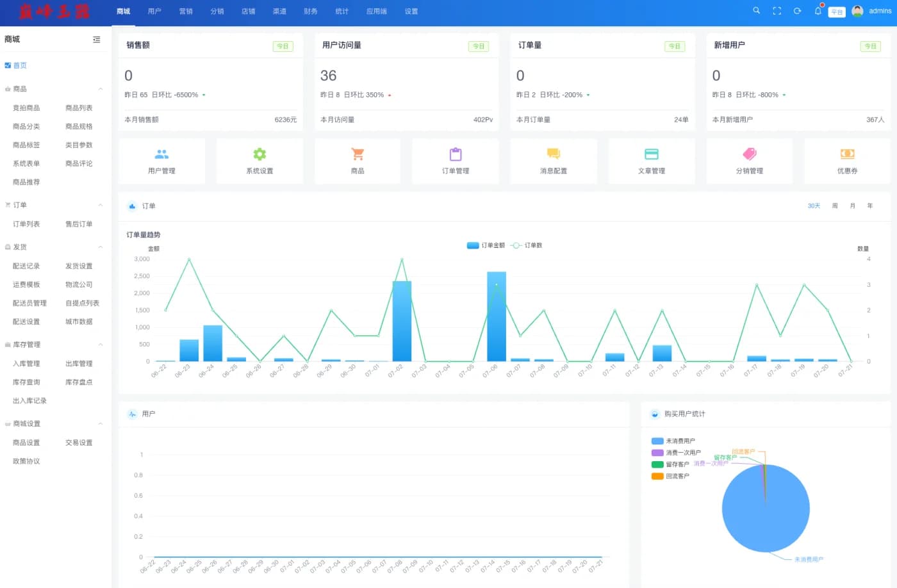Toggle 订单金额 series in chart legend
This screenshot has width=897, height=588.
coord(486,245)
